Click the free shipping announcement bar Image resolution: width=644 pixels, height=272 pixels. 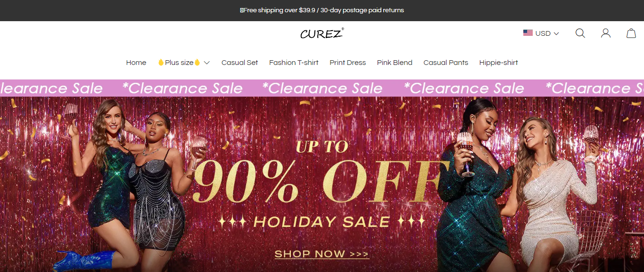tap(322, 10)
